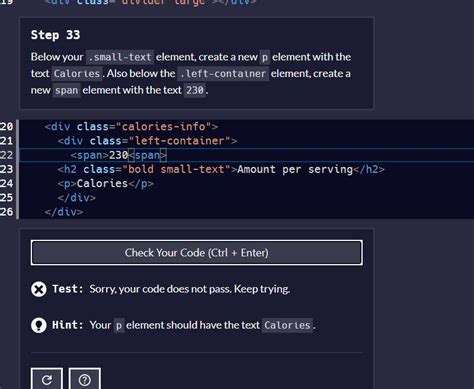
Task: Click the hint lightbulb icon
Action: (x=39, y=325)
